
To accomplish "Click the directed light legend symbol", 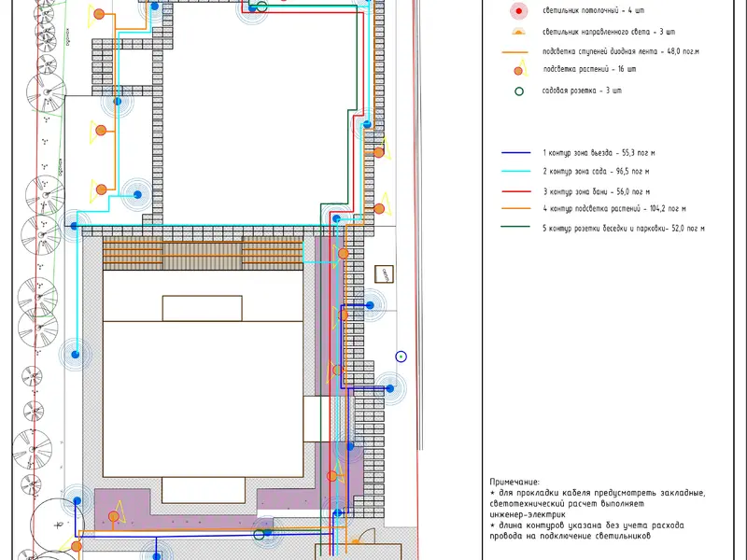I will 518,32.
